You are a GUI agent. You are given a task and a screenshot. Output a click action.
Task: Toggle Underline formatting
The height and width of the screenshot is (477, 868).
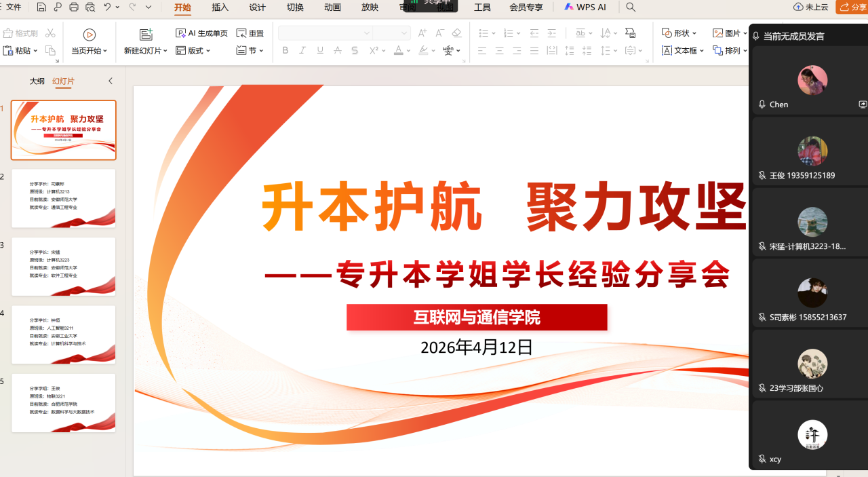click(320, 50)
